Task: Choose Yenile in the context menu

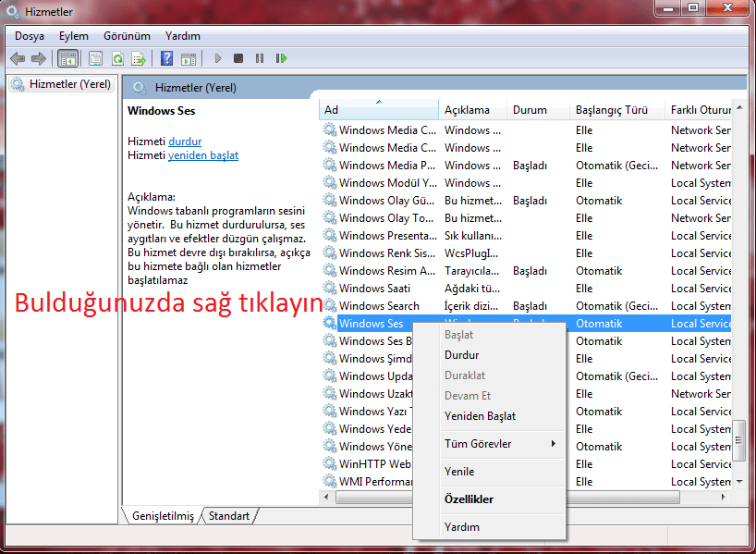Action: click(x=490, y=472)
